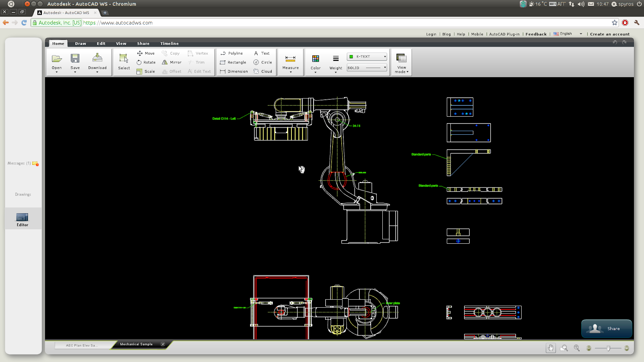Bookmark the page with the star icon
The image size is (644, 362).
[x=615, y=23]
